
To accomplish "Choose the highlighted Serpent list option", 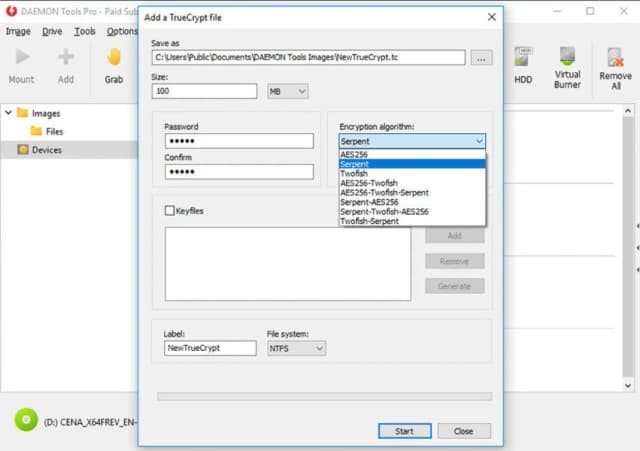I will click(x=412, y=164).
